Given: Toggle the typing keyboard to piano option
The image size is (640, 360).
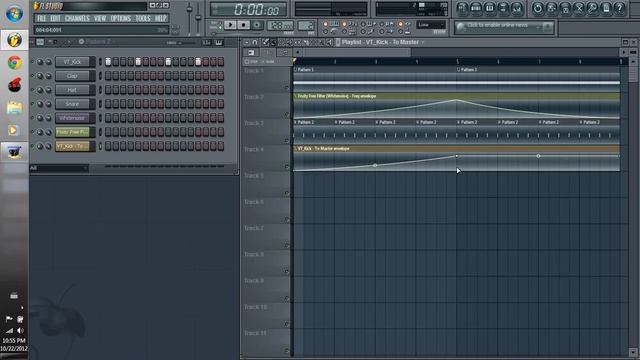Looking at the screenshot, I should point(325,24).
